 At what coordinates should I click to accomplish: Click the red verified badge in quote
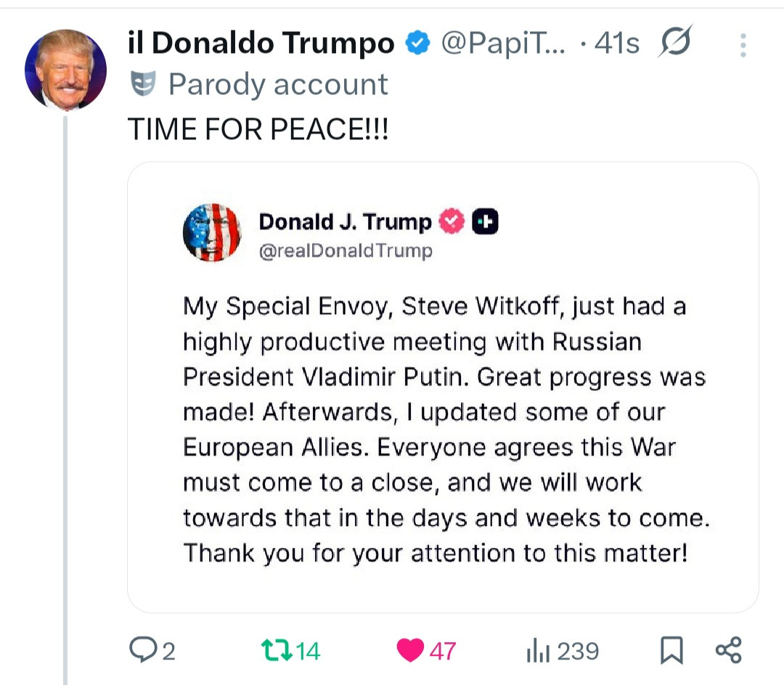pos(452,222)
